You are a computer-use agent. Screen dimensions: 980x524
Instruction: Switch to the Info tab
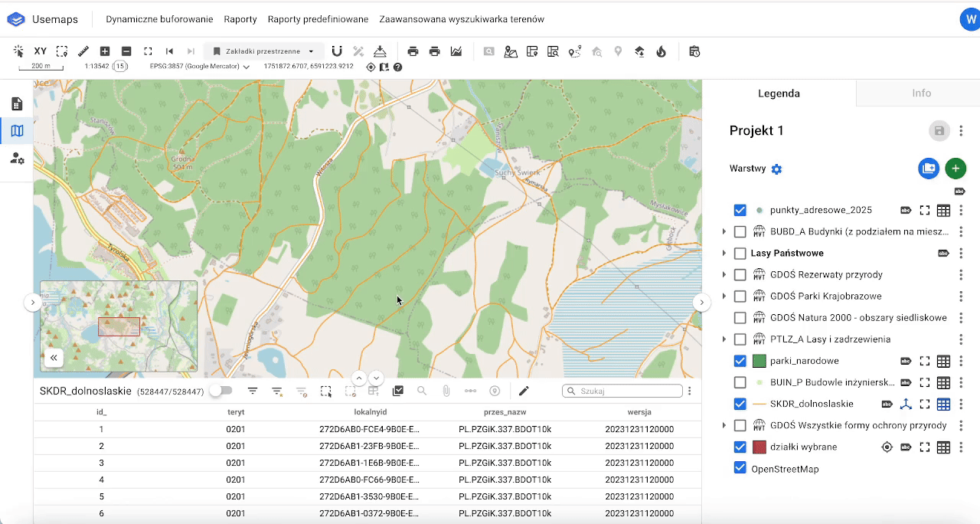[921, 93]
